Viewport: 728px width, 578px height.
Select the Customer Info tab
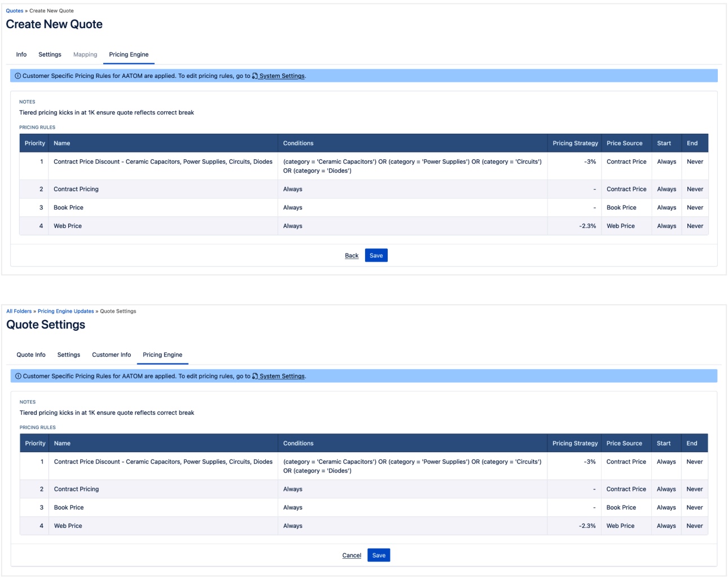[111, 355]
